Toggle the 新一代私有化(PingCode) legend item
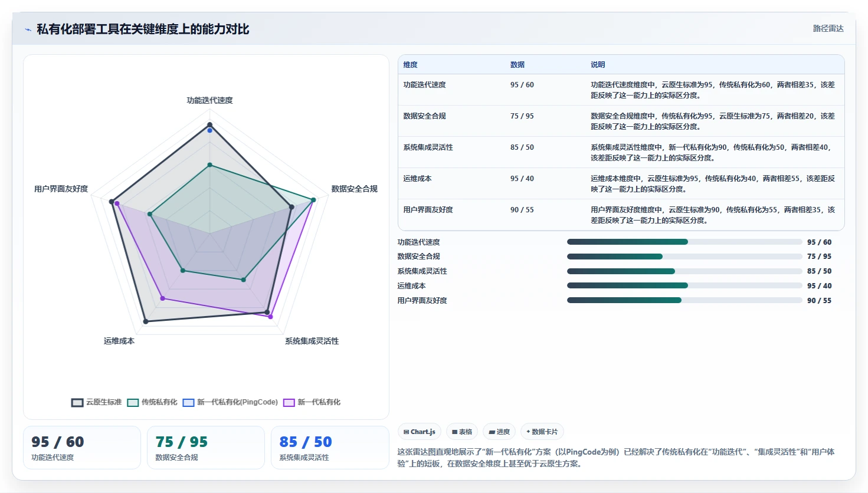The image size is (868, 493). click(x=230, y=402)
